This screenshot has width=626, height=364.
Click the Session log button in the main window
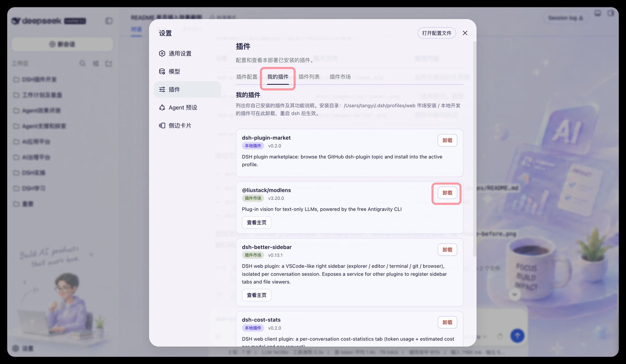click(566, 18)
